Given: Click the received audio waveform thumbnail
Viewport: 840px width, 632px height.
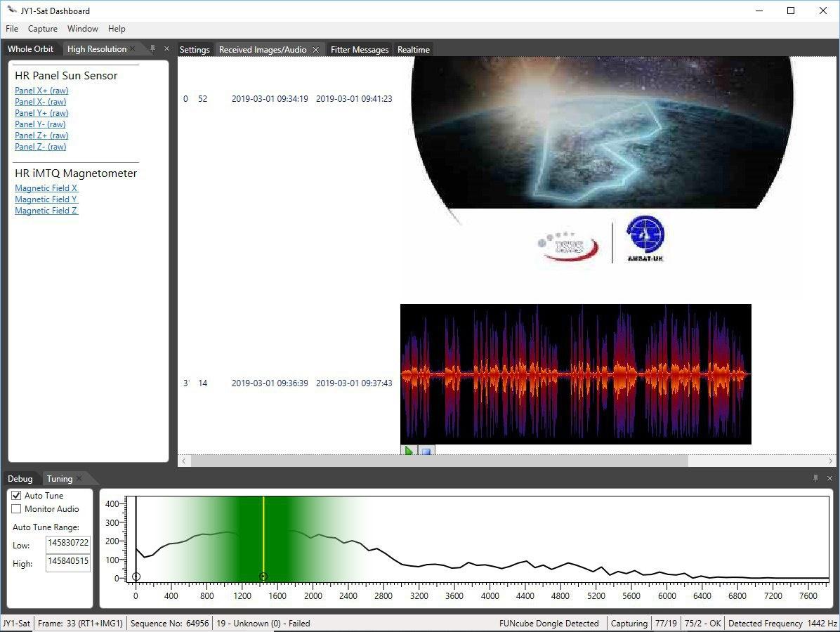Looking at the screenshot, I should (575, 374).
